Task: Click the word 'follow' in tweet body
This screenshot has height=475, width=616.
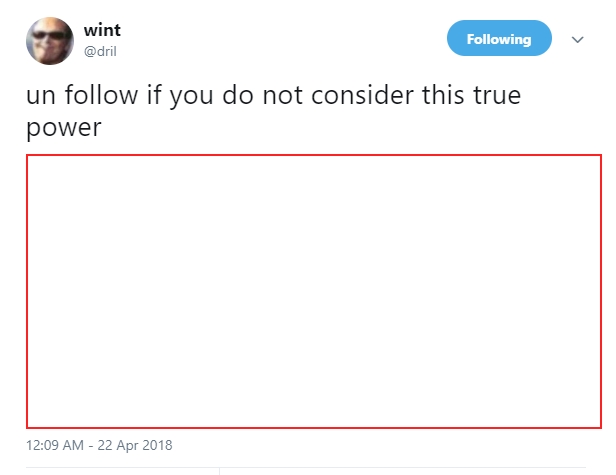Action: coord(101,95)
